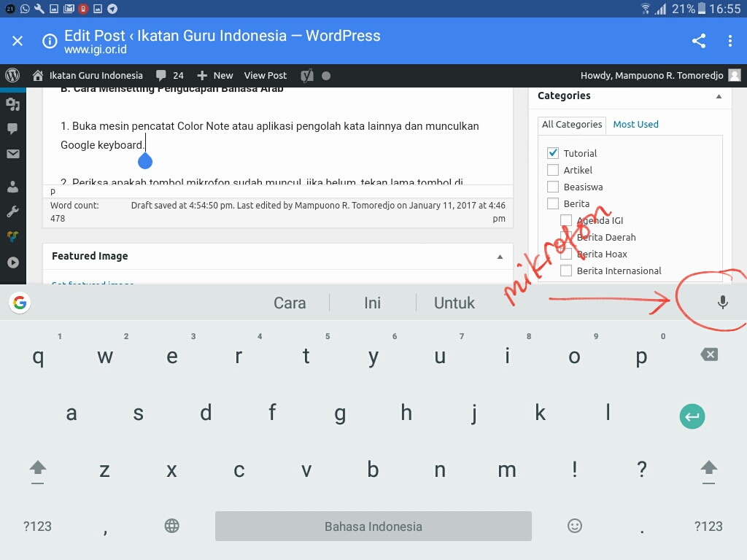The image size is (747, 560).
Task: Click View Post in admin bar
Action: 266,75
